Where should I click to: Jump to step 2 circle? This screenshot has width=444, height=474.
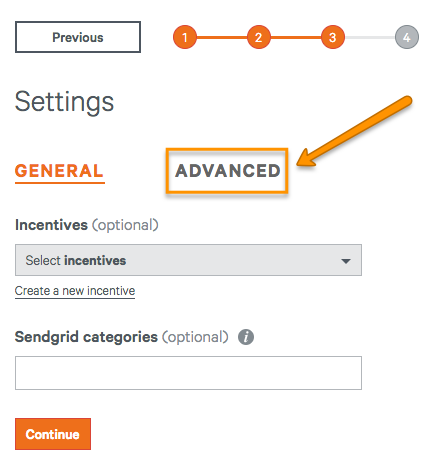coord(259,37)
